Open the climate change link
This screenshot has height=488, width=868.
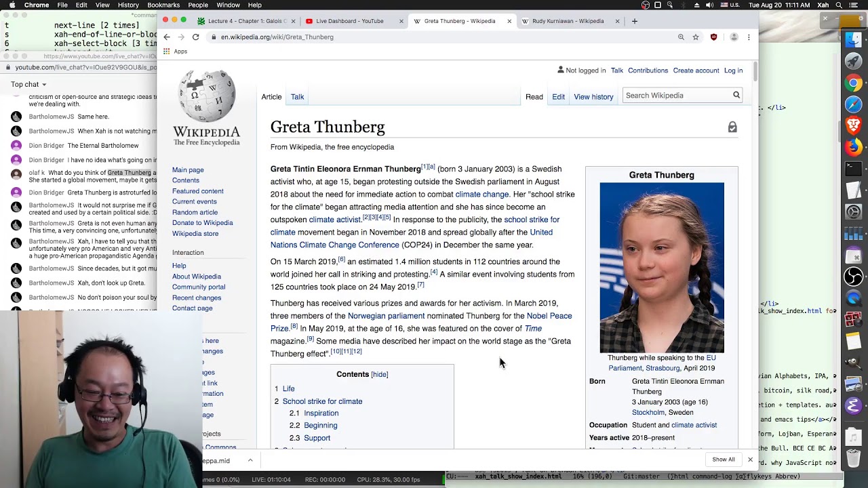481,195
